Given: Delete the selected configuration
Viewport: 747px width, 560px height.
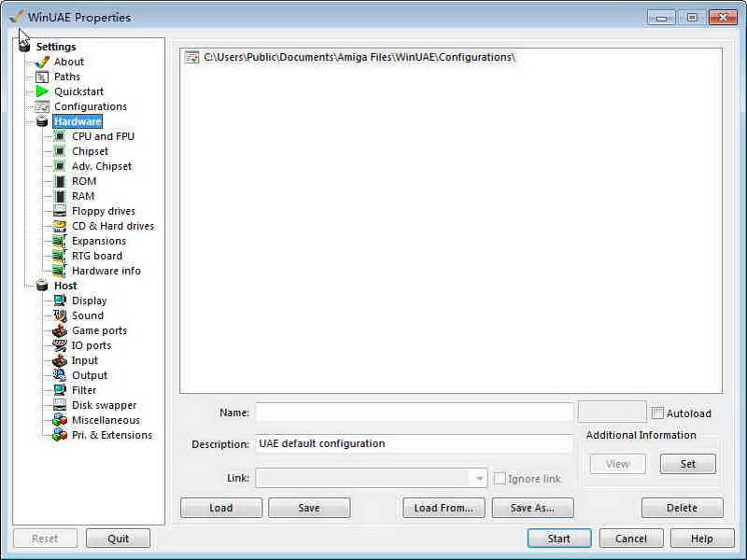Looking at the screenshot, I should 683,508.
